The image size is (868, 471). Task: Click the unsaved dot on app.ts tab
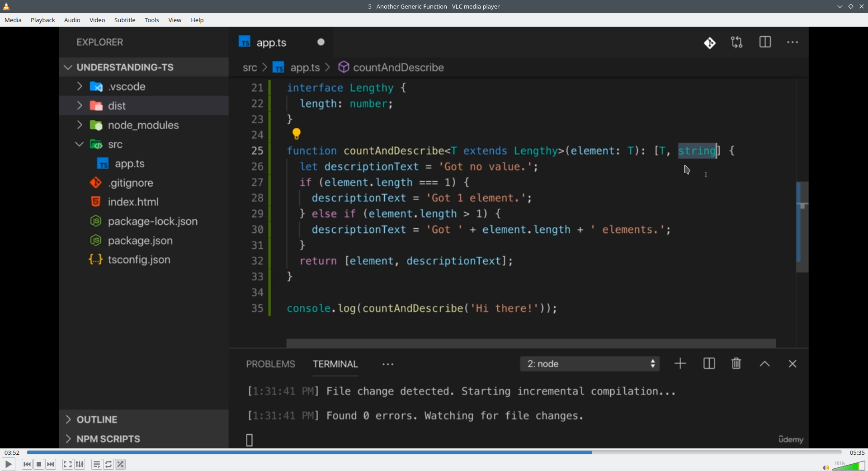[x=321, y=42]
